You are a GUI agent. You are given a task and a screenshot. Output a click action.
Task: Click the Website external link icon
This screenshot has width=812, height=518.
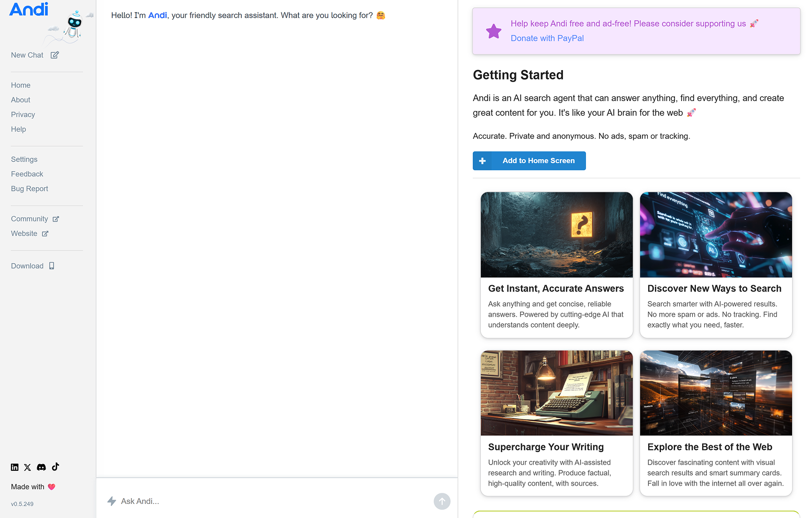pyautogui.click(x=45, y=234)
